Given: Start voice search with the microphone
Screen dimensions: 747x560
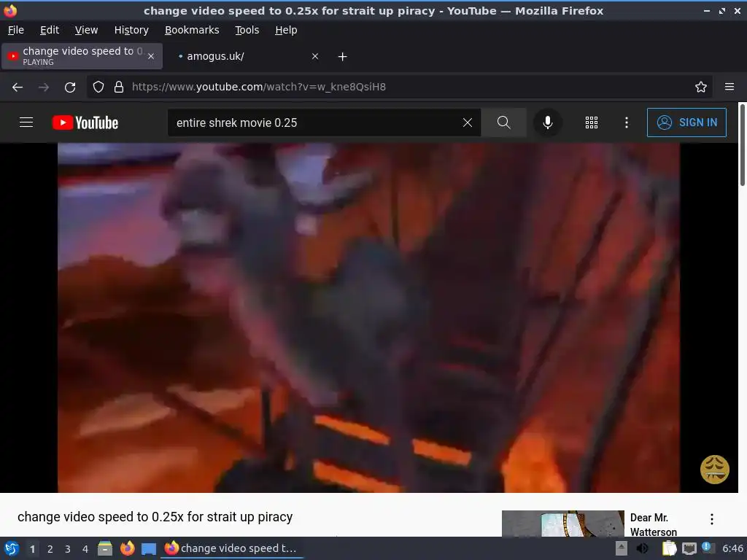Looking at the screenshot, I should pos(548,122).
